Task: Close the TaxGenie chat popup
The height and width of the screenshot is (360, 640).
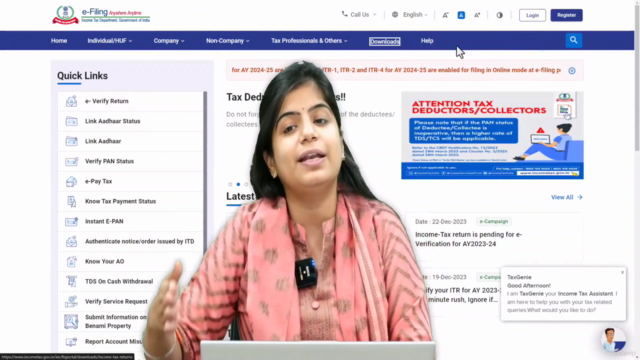Action: (x=622, y=272)
